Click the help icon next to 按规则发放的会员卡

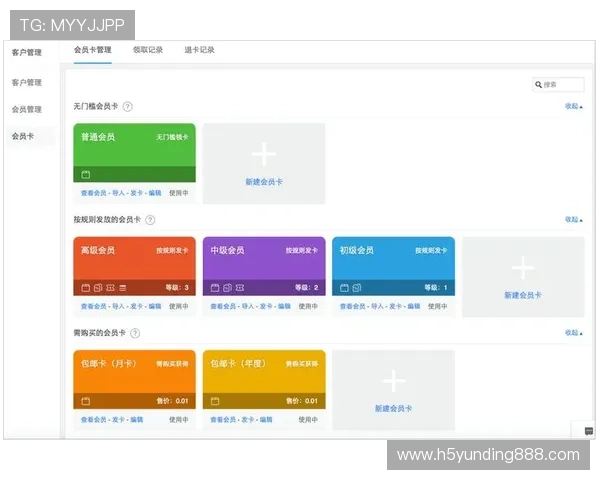pyautogui.click(x=150, y=220)
